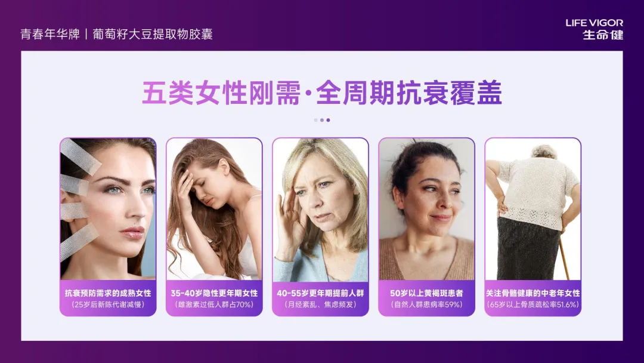Click the 青春年华牌 header text

[50, 34]
